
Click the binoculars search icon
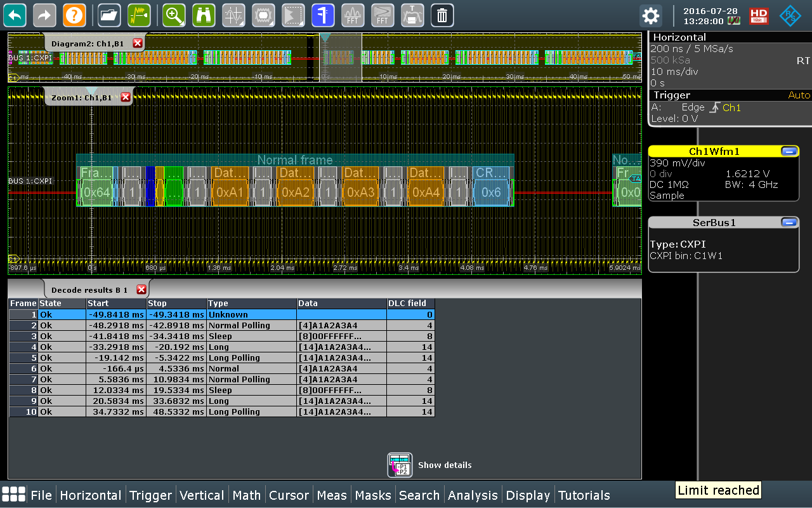coord(204,15)
